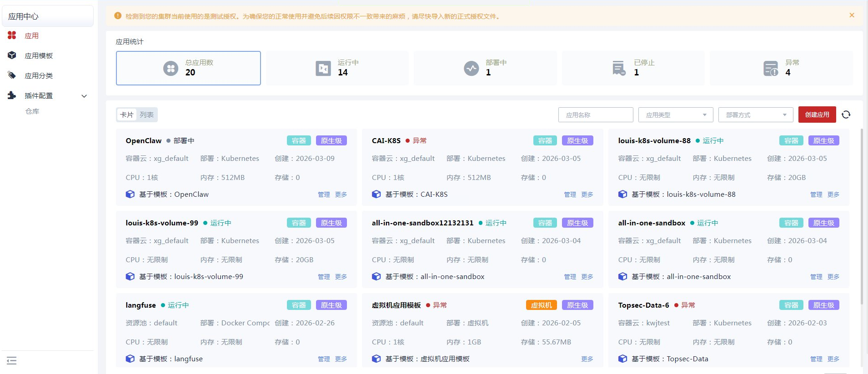Click the collapse sidebar icon at bottom left

[x=12, y=361]
